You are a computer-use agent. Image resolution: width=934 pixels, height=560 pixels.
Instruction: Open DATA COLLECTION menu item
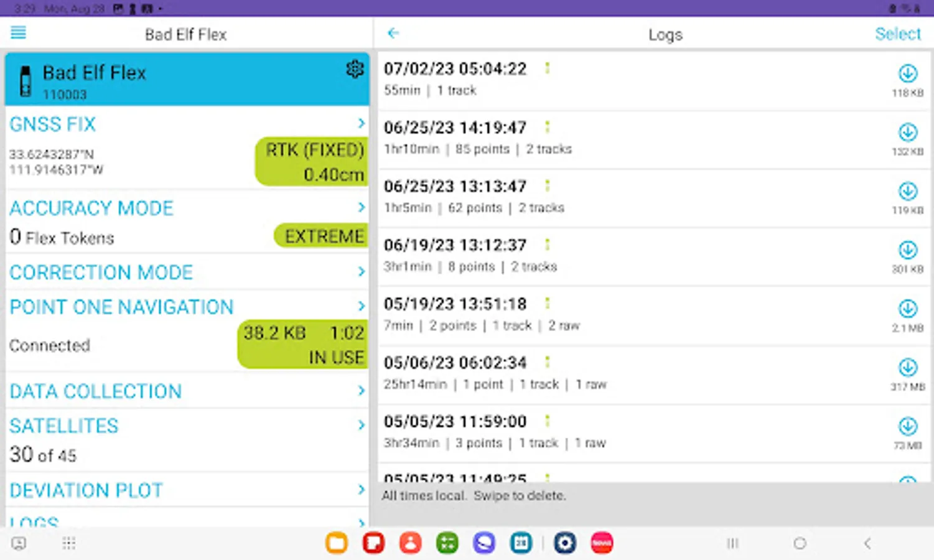tap(96, 391)
